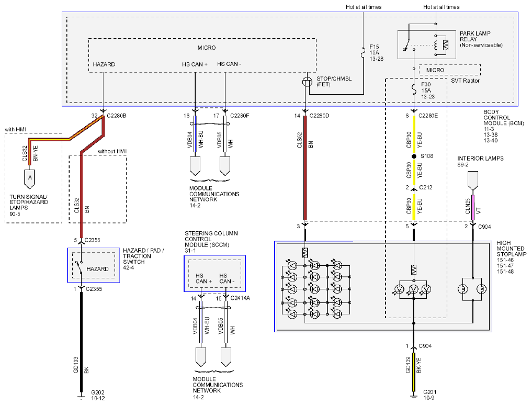Open the Turn Signal/Stop/Hazard Lamps 90-5 reference
Image resolution: width=532 pixels, height=405 pixels.
tap(28, 205)
